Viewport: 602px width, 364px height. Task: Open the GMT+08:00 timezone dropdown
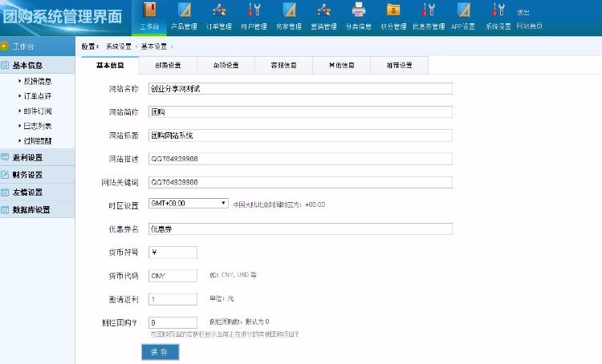click(x=188, y=204)
